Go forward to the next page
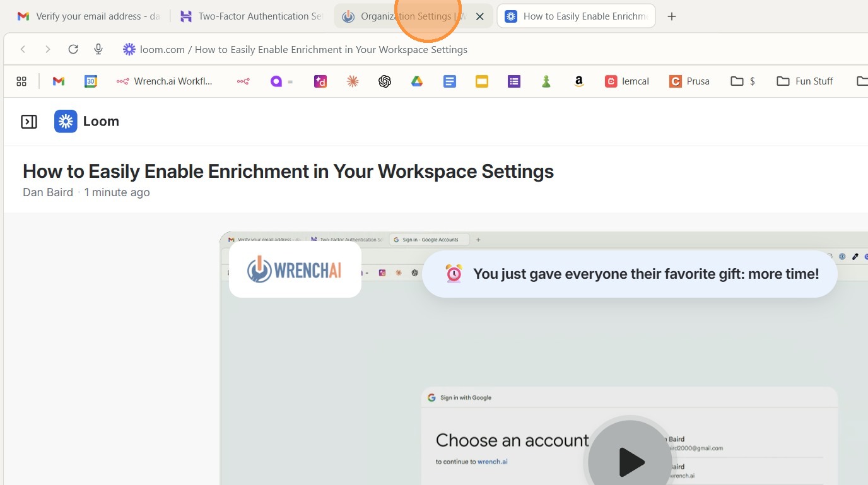Viewport: 868px width, 485px height. 48,49
